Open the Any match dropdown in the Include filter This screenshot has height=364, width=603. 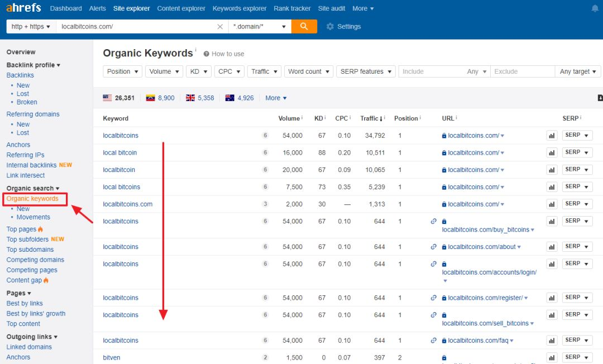476,71
